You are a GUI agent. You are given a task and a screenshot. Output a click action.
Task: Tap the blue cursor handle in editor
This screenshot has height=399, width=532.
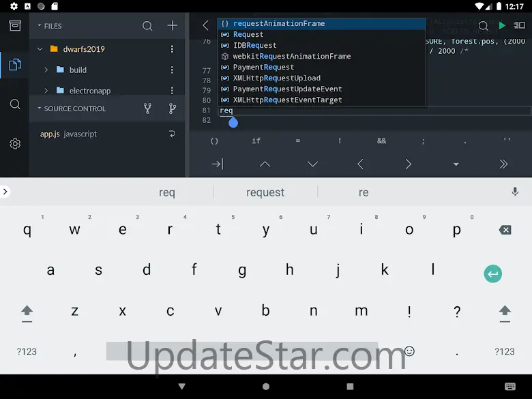tap(233, 123)
